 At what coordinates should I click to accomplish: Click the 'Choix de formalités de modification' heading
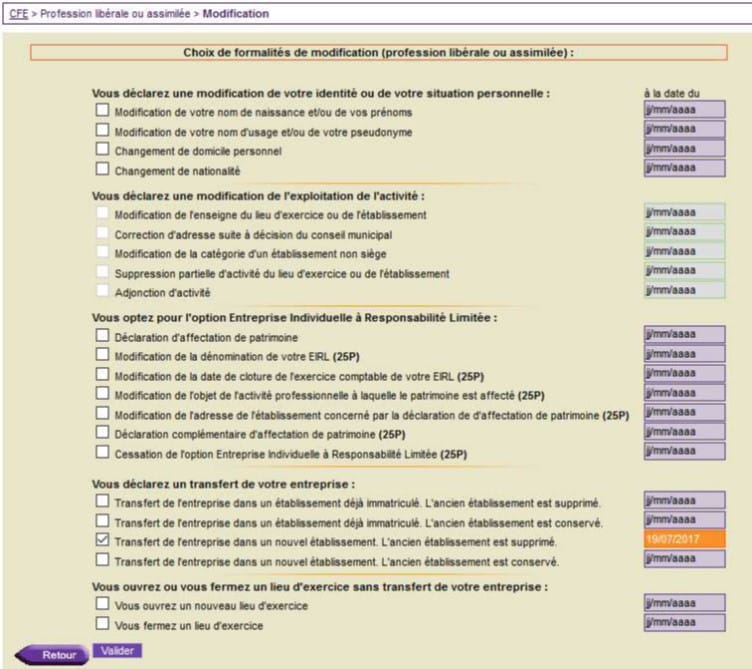point(378,52)
